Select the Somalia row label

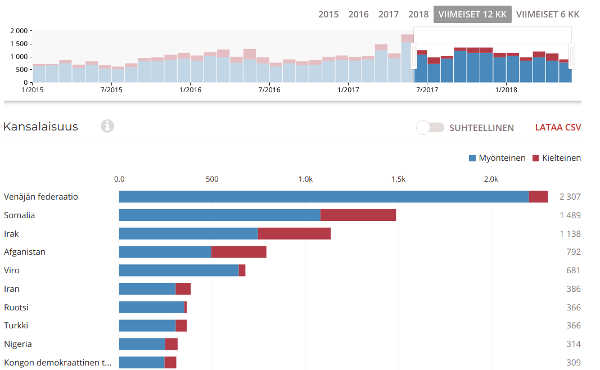tap(19, 215)
